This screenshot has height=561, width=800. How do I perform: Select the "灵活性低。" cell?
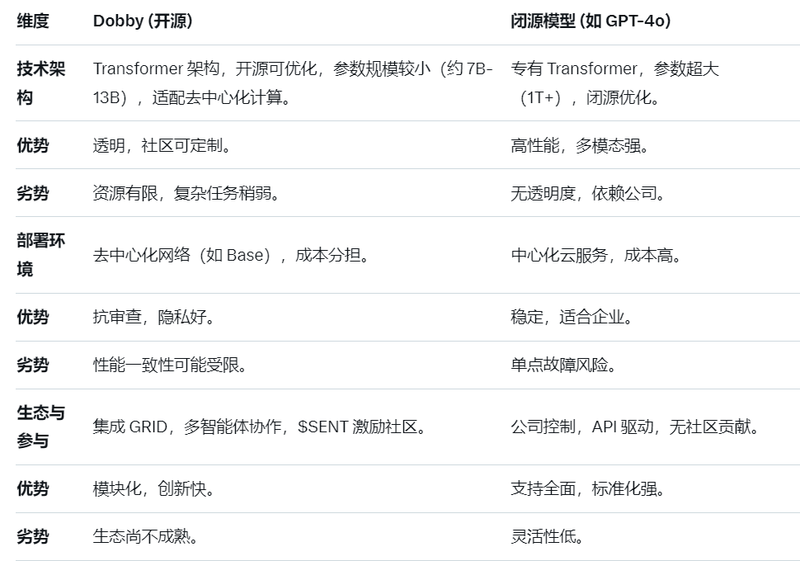(x=547, y=537)
